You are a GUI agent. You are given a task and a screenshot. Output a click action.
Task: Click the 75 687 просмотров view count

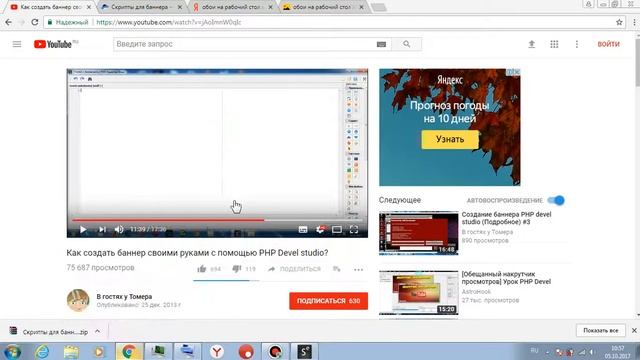(x=100, y=268)
